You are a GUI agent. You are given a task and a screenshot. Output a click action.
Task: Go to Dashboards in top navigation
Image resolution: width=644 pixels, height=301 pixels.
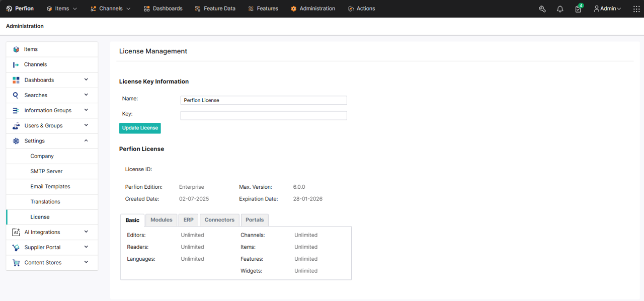tap(163, 9)
